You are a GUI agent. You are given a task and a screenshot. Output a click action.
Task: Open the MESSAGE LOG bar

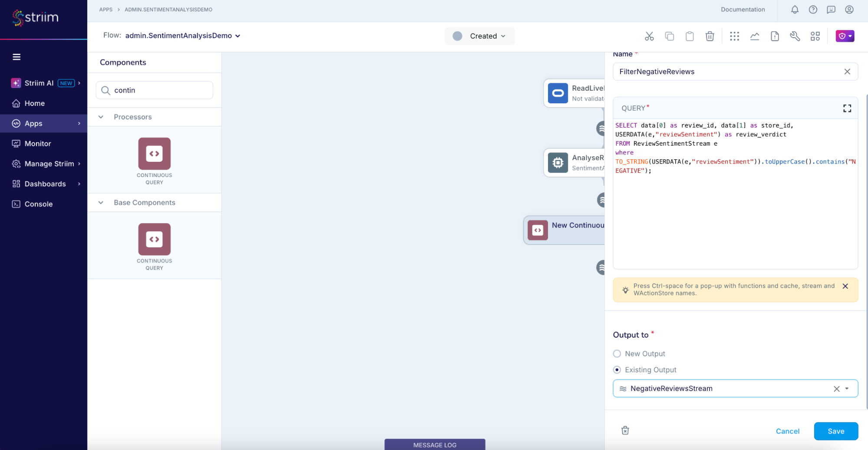[x=435, y=444]
